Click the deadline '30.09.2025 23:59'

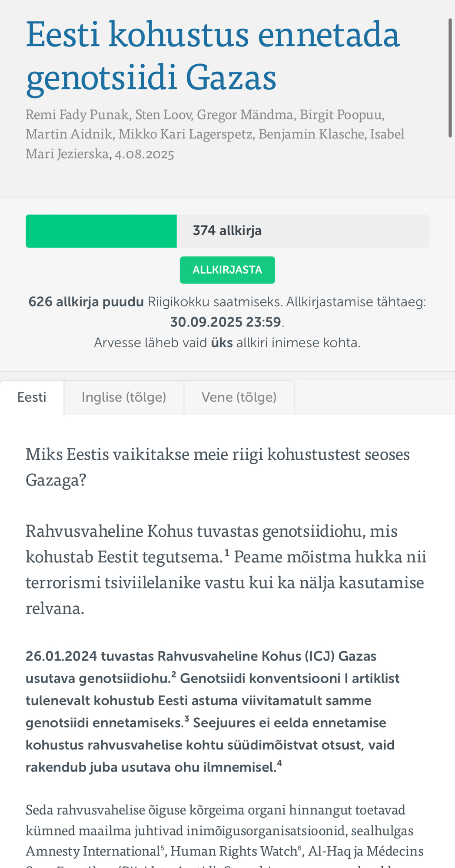tap(226, 322)
